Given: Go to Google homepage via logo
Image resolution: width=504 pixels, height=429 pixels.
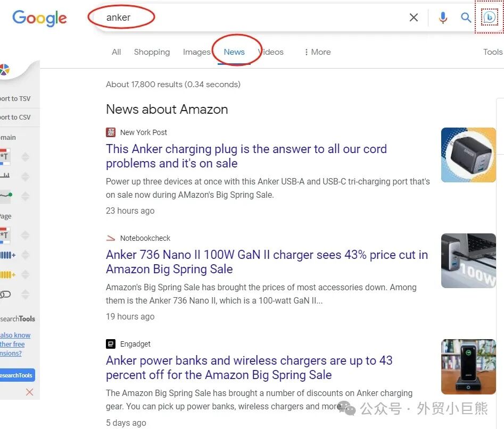Looking at the screenshot, I should click(x=39, y=18).
